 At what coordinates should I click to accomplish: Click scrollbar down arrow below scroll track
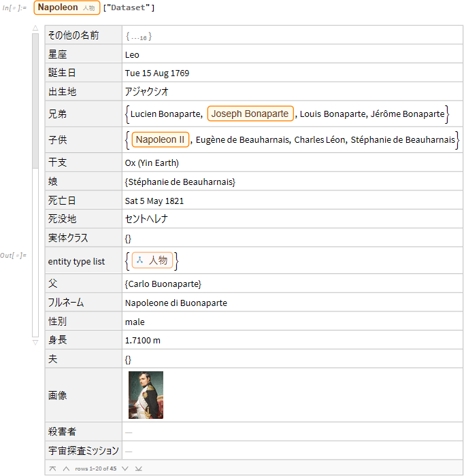(x=35, y=342)
